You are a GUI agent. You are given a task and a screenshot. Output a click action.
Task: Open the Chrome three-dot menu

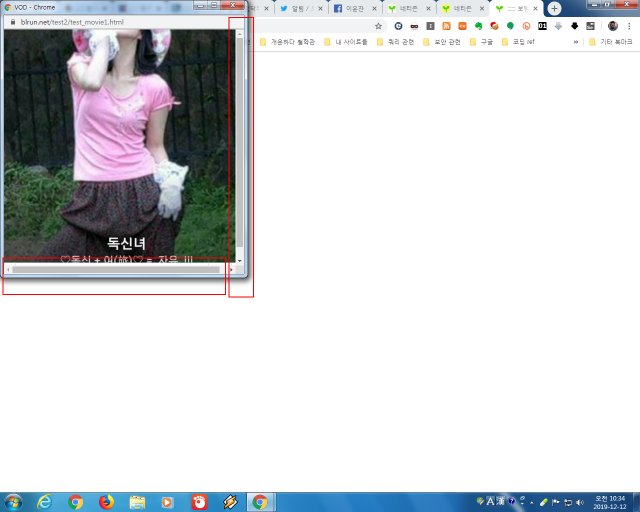tap(629, 26)
